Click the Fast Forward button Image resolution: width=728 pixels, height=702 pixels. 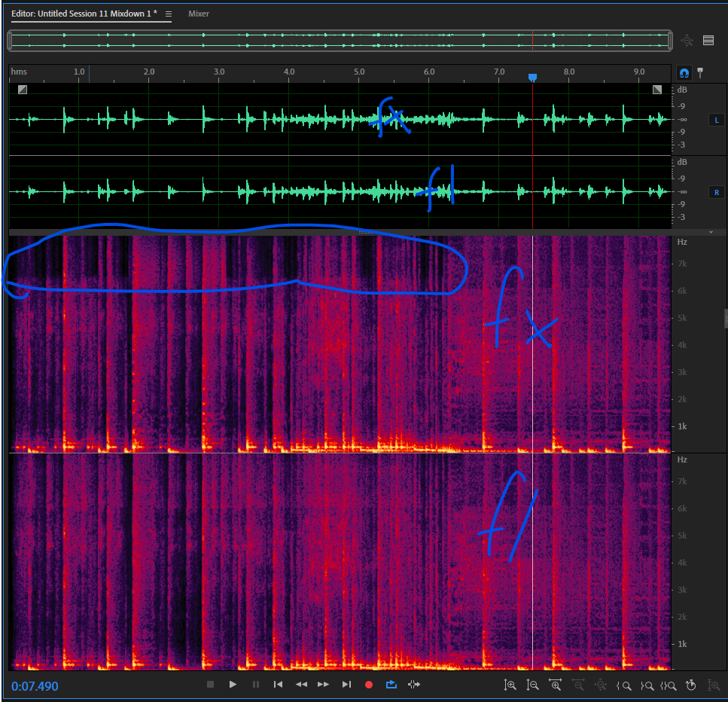(x=324, y=685)
